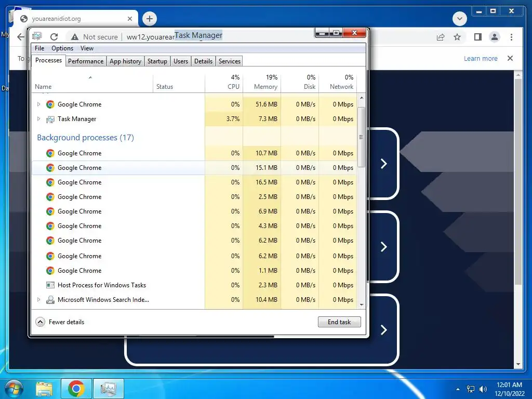The height and width of the screenshot is (399, 532).
Task: Switch to the Performance tab
Action: point(86,61)
